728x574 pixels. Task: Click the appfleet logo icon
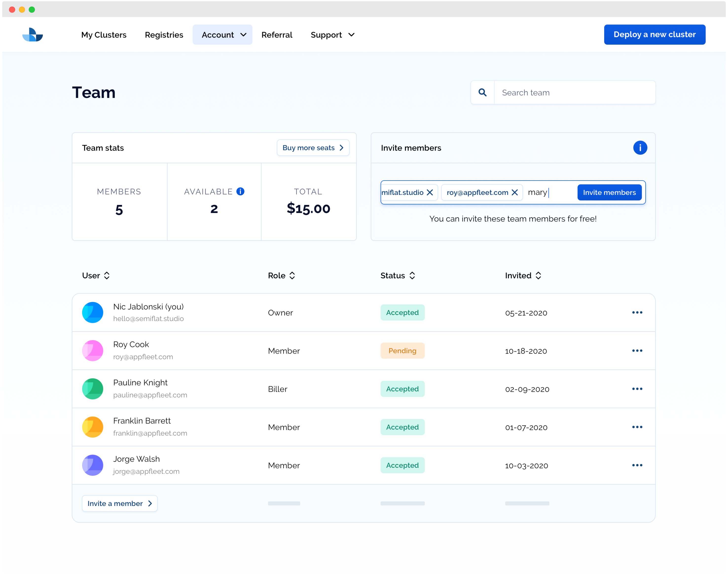pos(33,35)
